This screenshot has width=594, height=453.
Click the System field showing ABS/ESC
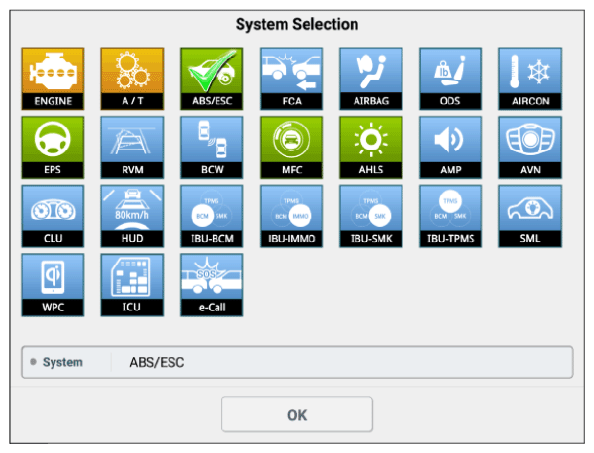[297, 362]
